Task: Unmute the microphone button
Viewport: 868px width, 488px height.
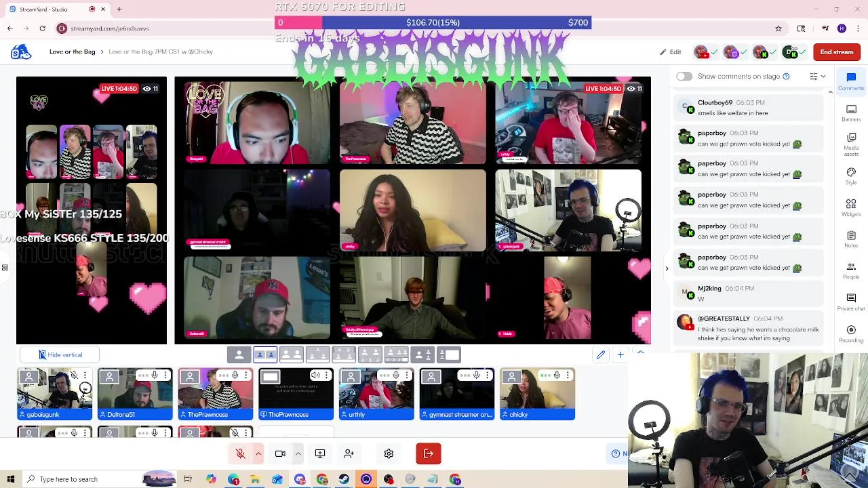Action: (240, 453)
